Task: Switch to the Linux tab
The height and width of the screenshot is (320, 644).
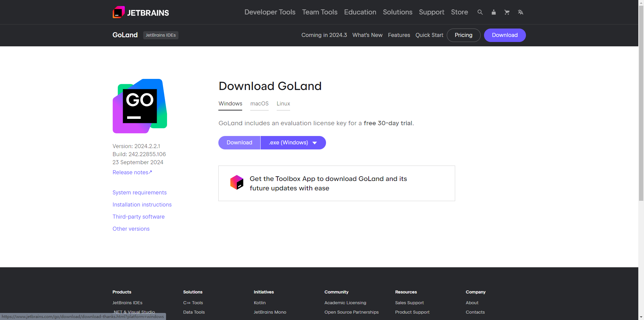Action: [283, 104]
